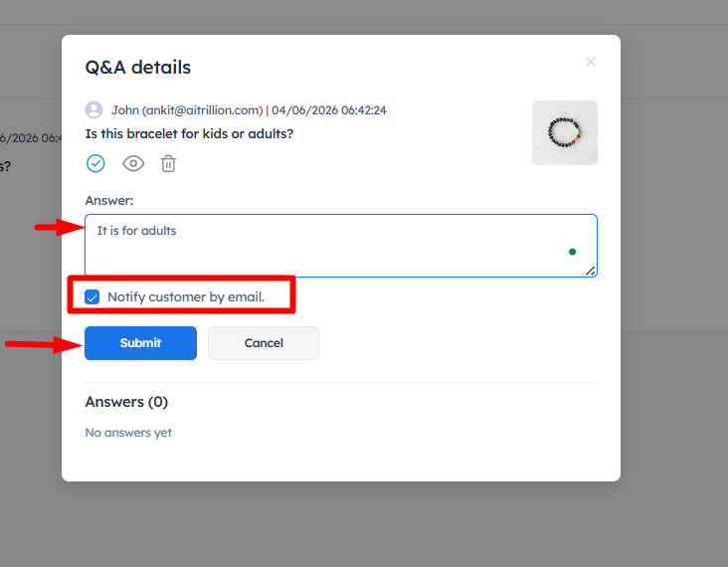The height and width of the screenshot is (567, 728).
Task: Click the bracelet question text
Action: click(189, 133)
